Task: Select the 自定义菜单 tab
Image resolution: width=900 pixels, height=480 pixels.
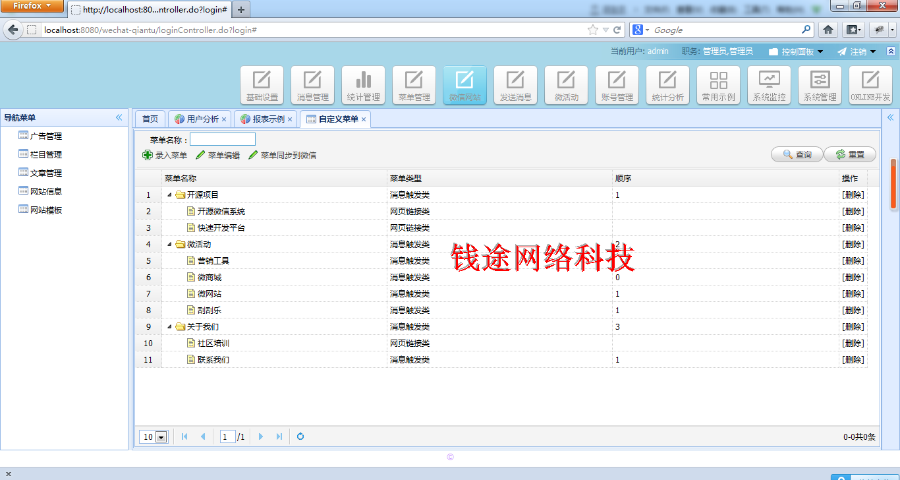Action: pos(336,119)
